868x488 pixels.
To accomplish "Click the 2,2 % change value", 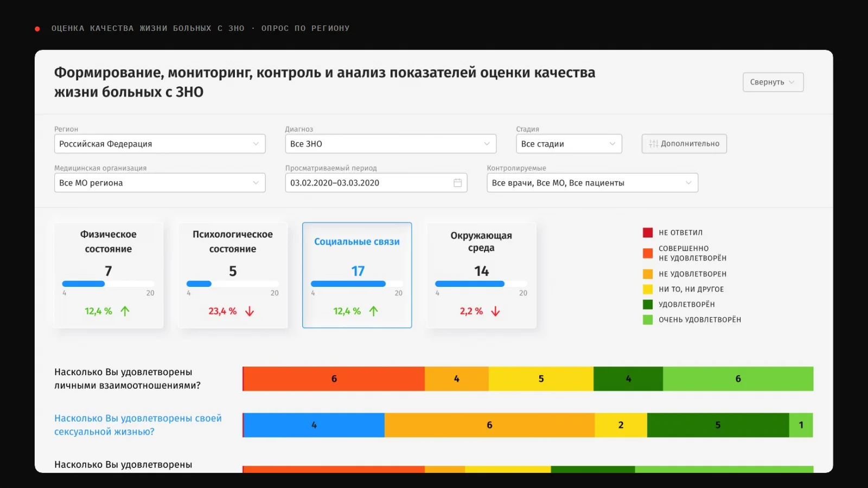I will (471, 311).
